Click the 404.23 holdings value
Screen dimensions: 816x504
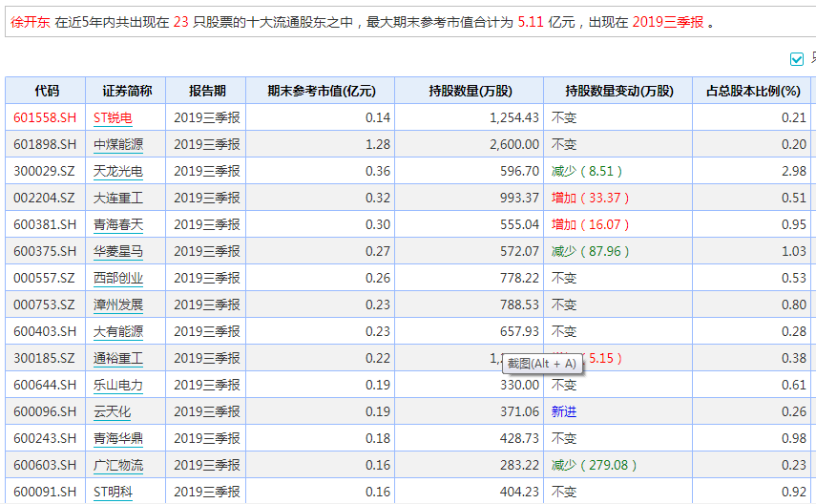click(x=519, y=492)
